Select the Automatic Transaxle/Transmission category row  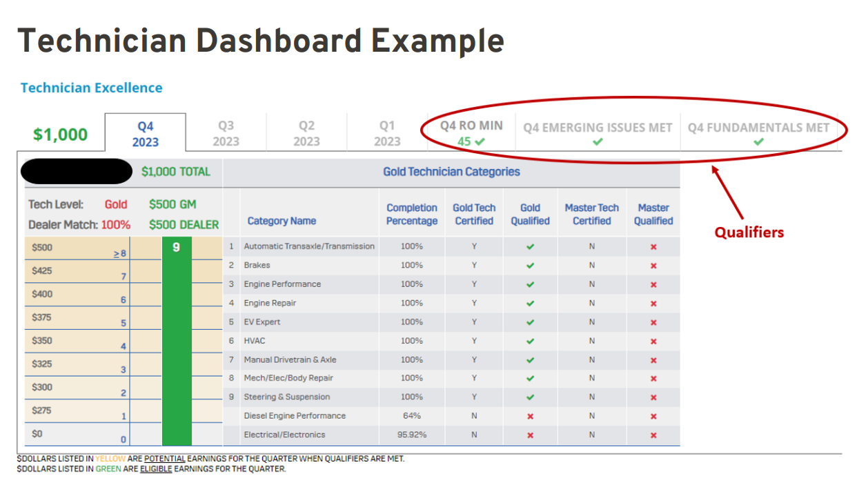pos(308,246)
